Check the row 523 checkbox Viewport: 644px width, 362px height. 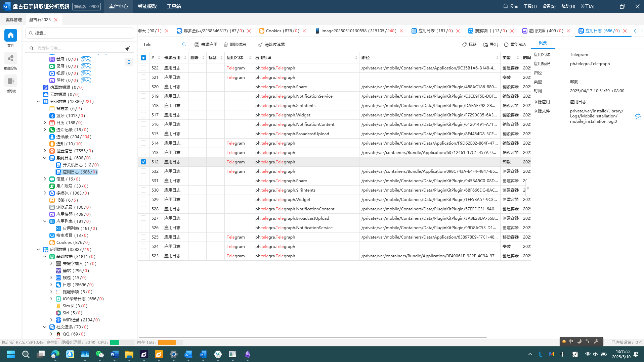point(143,256)
